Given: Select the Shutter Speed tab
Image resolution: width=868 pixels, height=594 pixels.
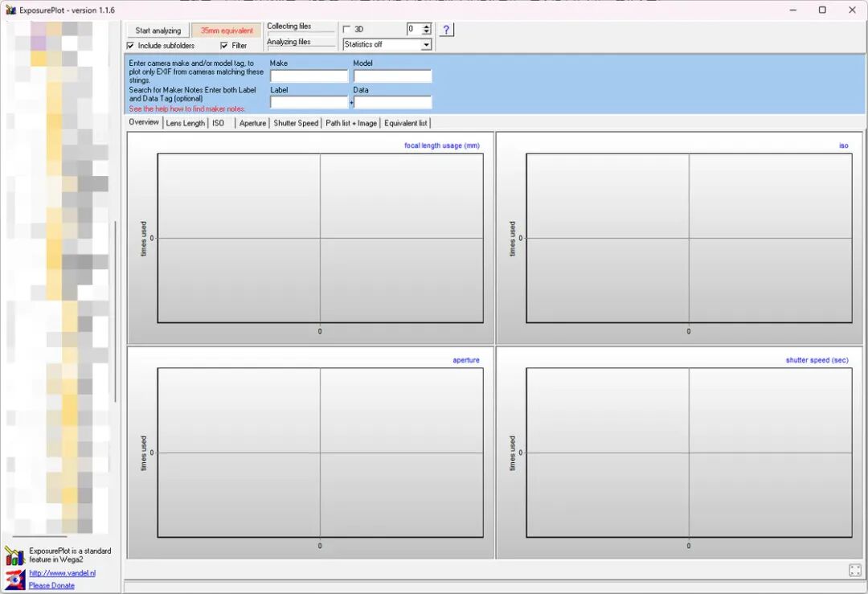Looking at the screenshot, I should click(296, 123).
